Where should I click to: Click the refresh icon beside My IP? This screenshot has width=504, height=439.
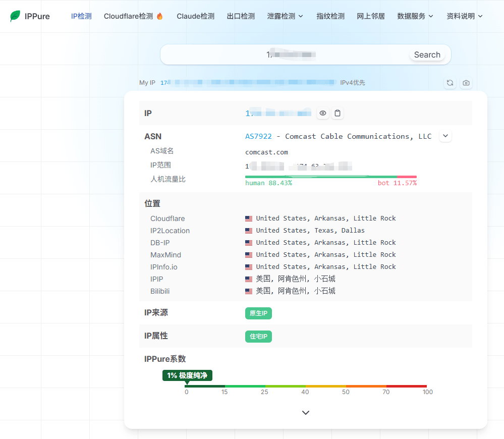(x=450, y=83)
